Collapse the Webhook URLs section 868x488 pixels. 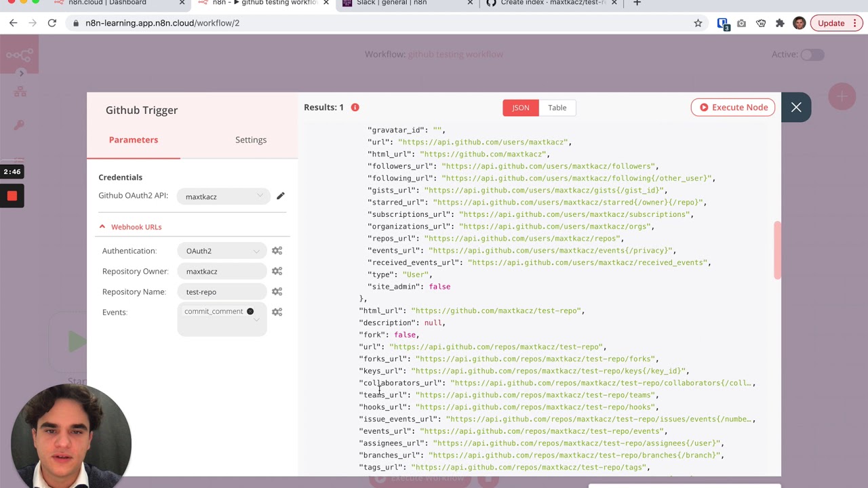(102, 226)
